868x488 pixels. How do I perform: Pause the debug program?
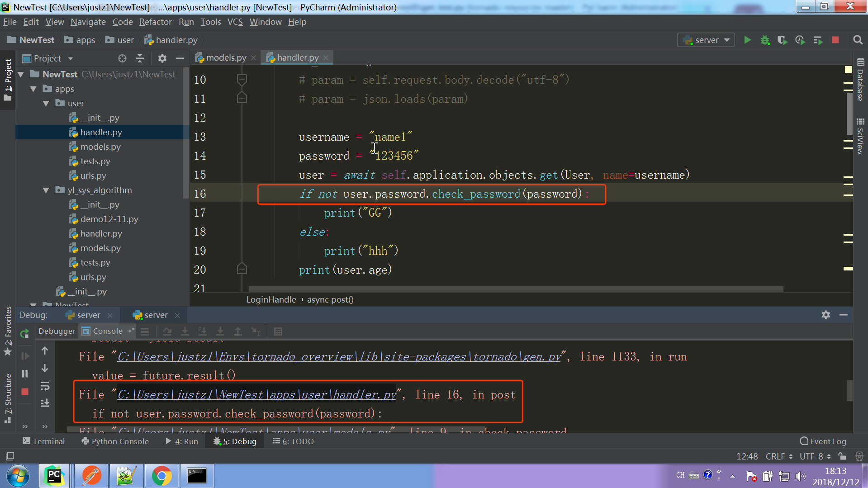tap(25, 374)
